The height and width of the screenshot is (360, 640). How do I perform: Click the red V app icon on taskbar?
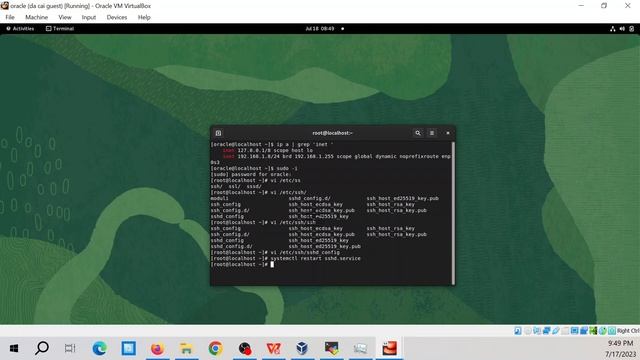point(273,348)
